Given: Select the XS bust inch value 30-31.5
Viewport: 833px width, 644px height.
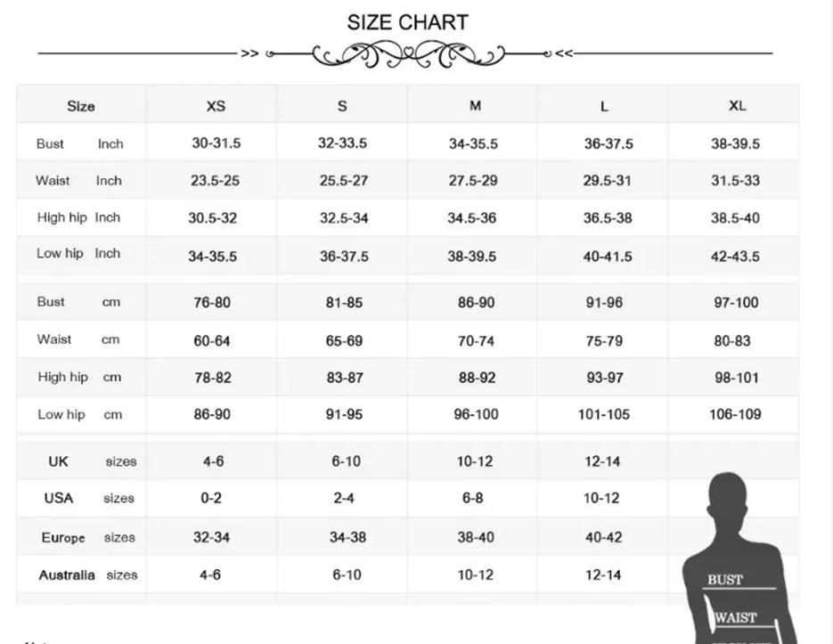Looking at the screenshot, I should 216,143.
